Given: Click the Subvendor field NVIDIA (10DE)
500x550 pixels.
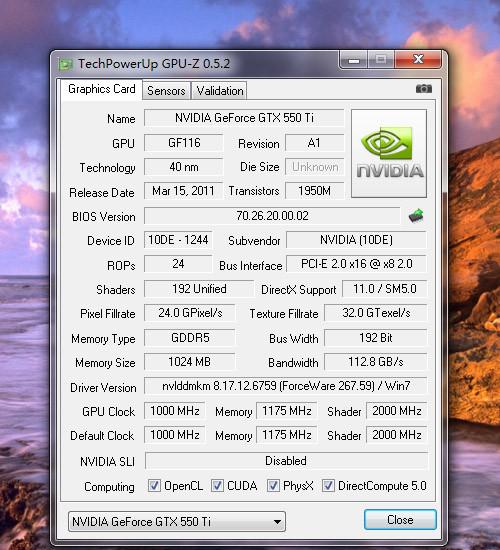Looking at the screenshot, I should pyautogui.click(x=356, y=240).
